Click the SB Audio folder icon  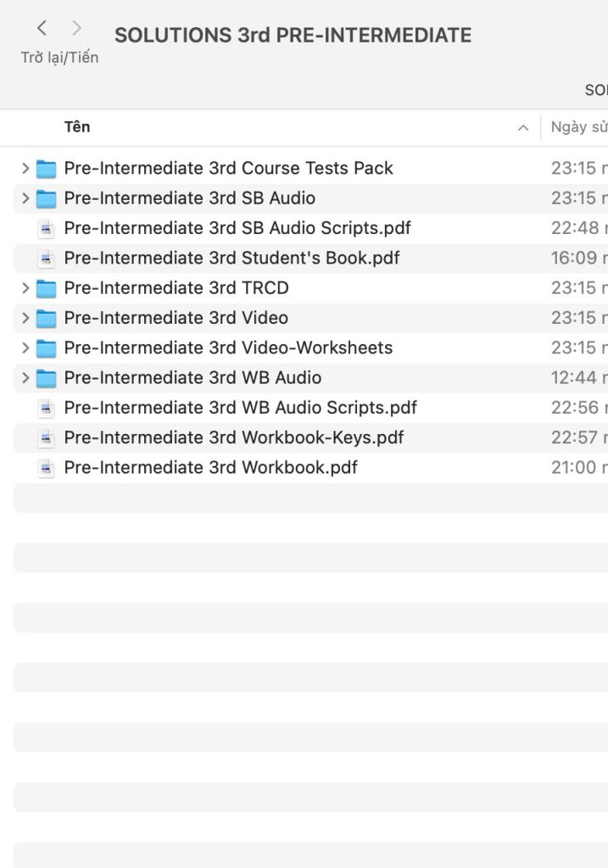(x=46, y=198)
